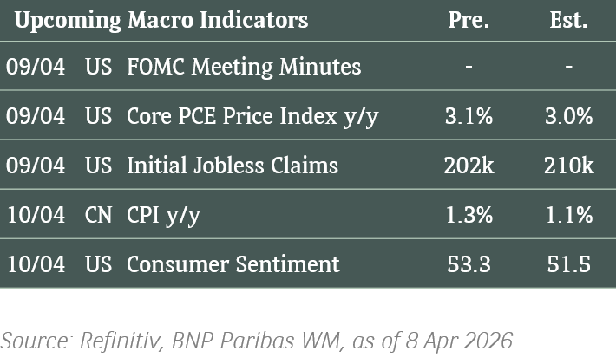The image size is (616, 364).
Task: Click the 'Pre.' column header
Action: pos(469,20)
